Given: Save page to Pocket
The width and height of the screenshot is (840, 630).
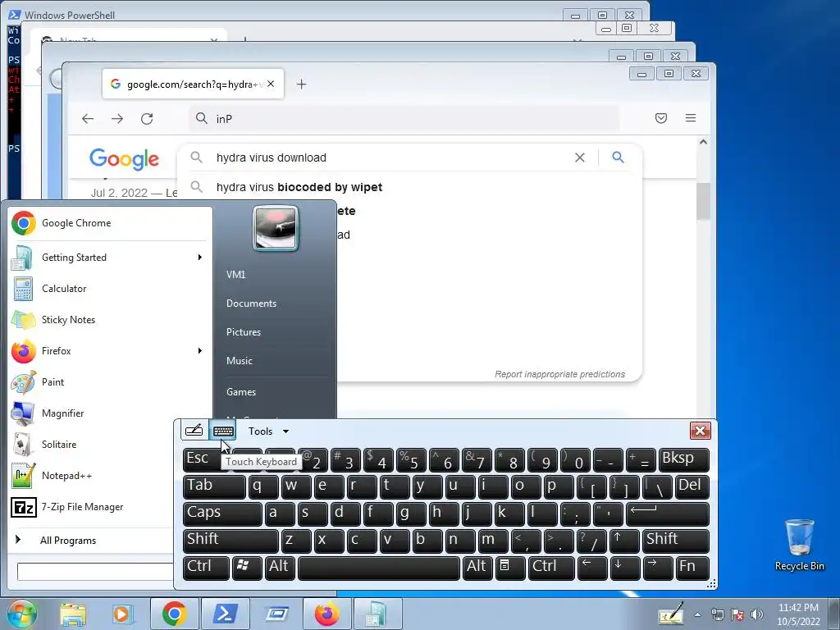Looking at the screenshot, I should click(661, 118).
